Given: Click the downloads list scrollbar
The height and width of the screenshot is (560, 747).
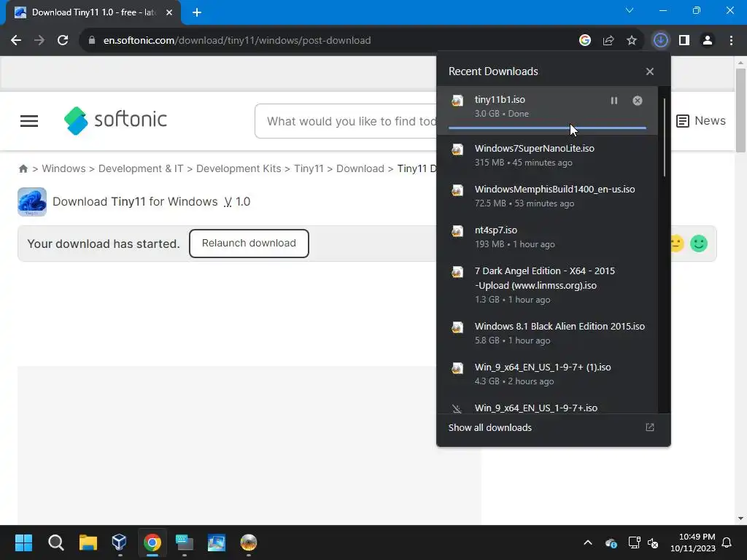Looking at the screenshot, I should point(664,138).
